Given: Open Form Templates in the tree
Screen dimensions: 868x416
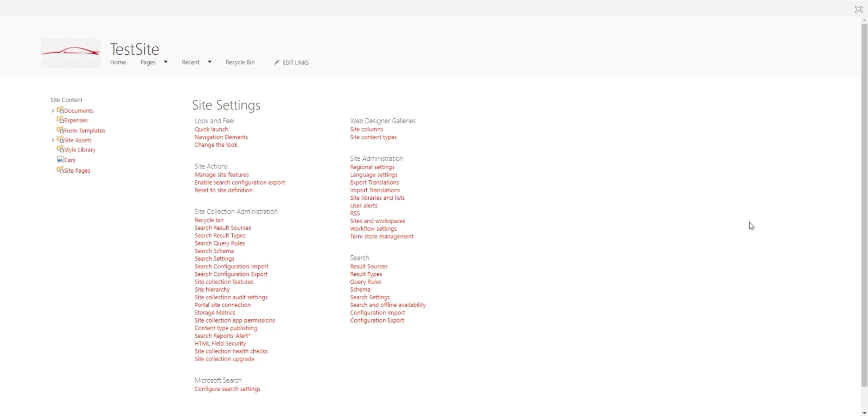Looking at the screenshot, I should point(85,131).
